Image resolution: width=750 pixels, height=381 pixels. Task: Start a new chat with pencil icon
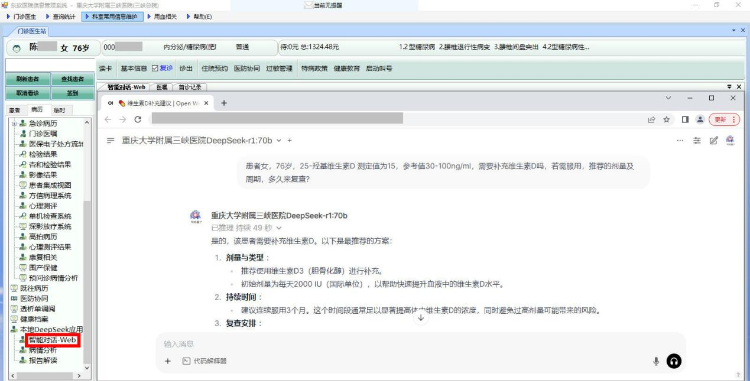click(x=714, y=141)
